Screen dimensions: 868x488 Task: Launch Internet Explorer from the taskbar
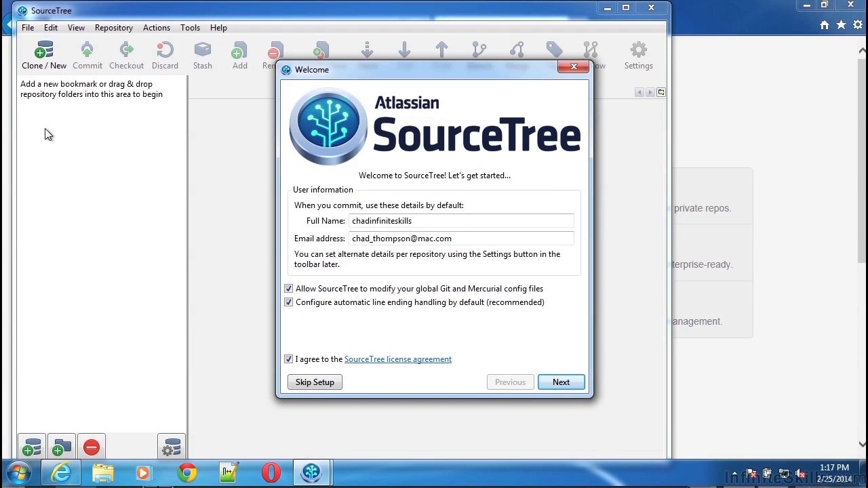pos(61,472)
